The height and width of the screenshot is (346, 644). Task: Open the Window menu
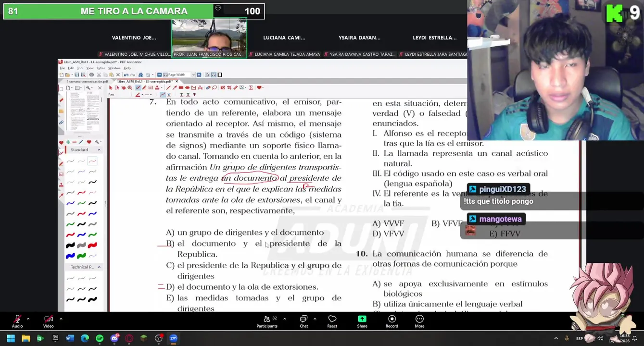click(114, 68)
